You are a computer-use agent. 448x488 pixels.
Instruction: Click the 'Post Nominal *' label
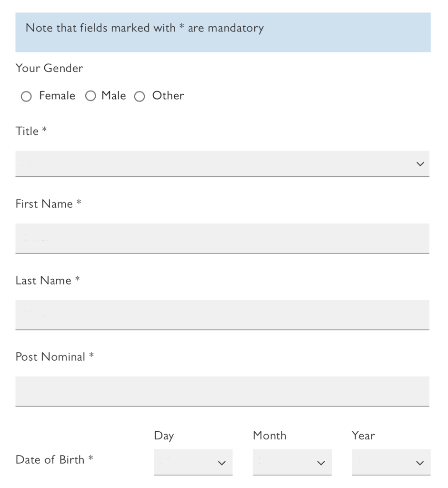coord(54,357)
